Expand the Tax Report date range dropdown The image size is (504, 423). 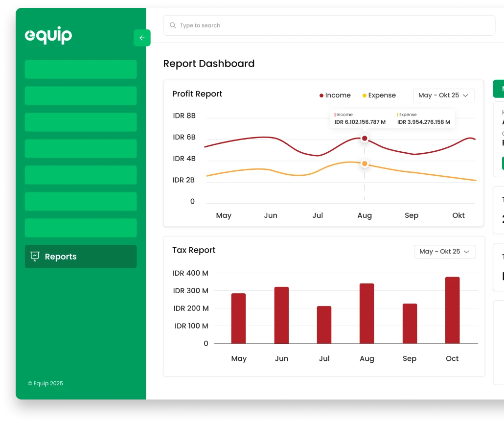tap(444, 252)
